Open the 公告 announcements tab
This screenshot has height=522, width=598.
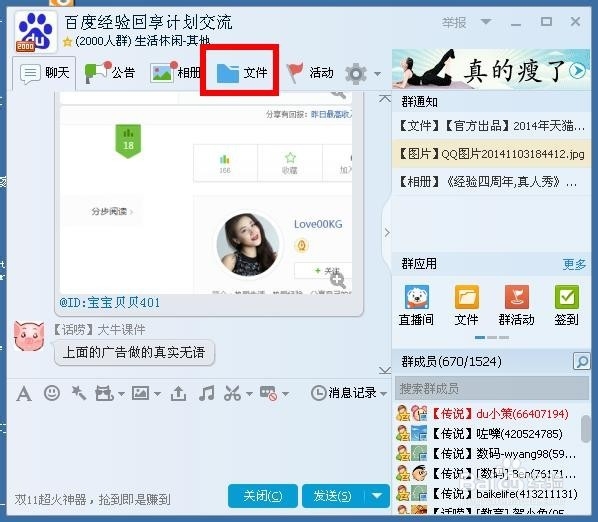(x=110, y=72)
